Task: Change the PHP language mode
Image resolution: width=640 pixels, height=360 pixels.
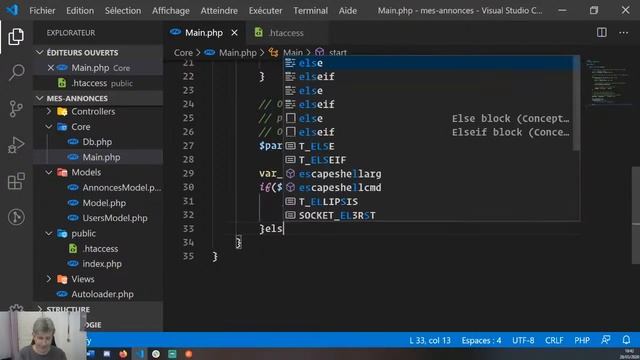Action: pos(582,340)
